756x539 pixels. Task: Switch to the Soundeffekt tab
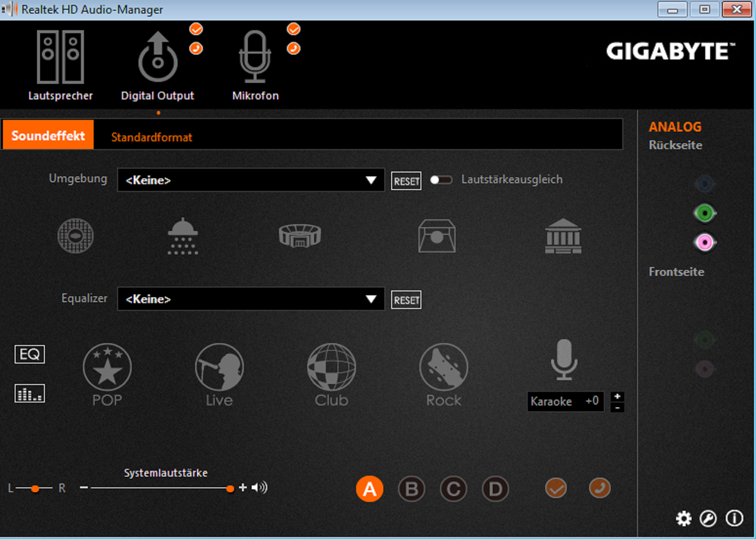tap(48, 135)
